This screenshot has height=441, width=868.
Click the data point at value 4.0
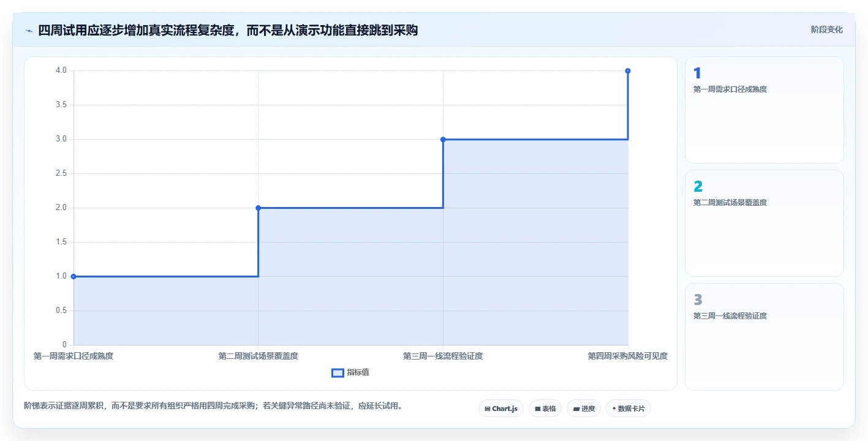point(628,70)
